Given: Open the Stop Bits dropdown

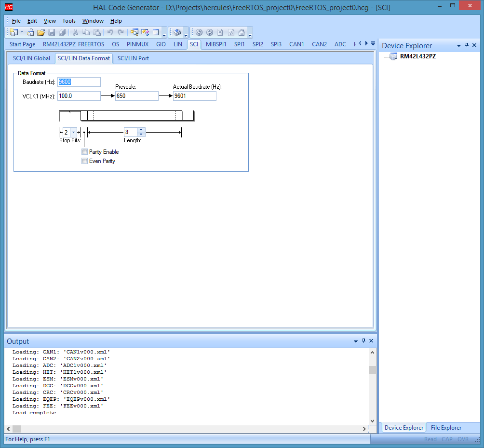Looking at the screenshot, I should click(x=73, y=132).
